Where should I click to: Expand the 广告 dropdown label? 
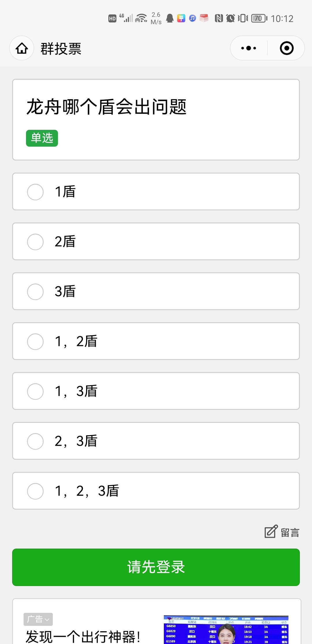point(38,619)
